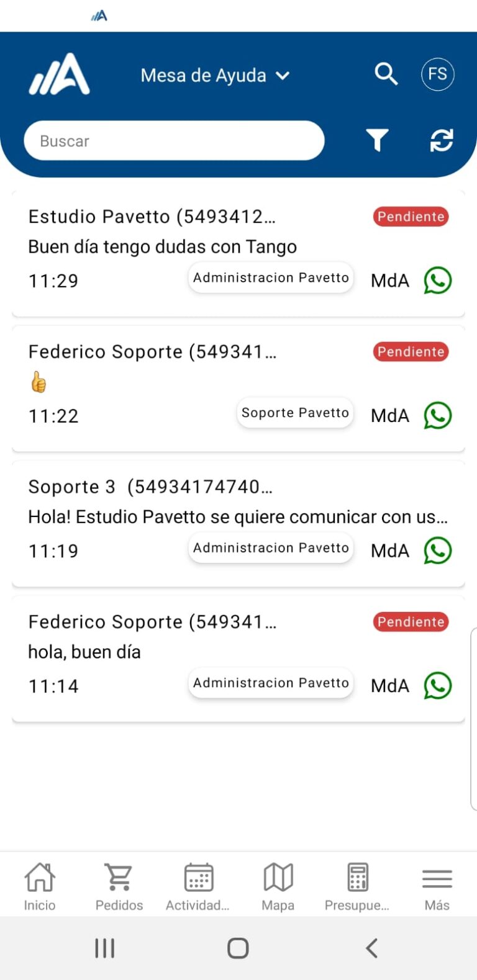Tap WhatsApp icon on Soporte 3 conversation
The width and height of the screenshot is (477, 980).
(x=437, y=551)
